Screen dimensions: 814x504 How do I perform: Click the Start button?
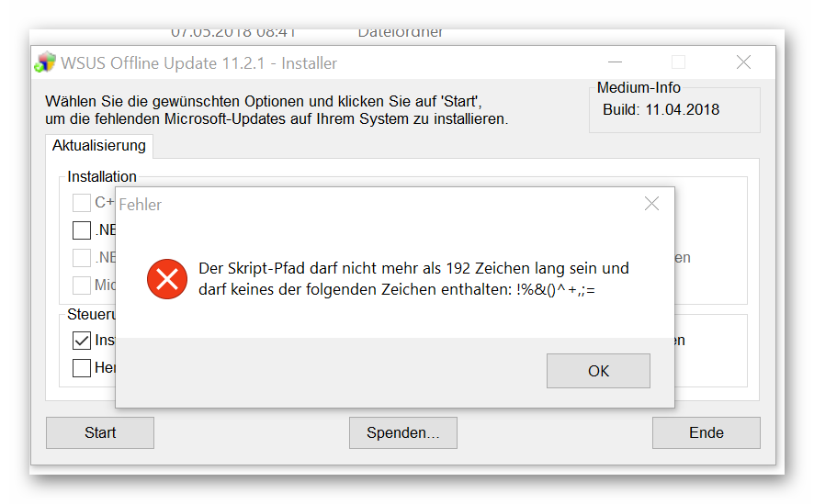[x=100, y=432]
